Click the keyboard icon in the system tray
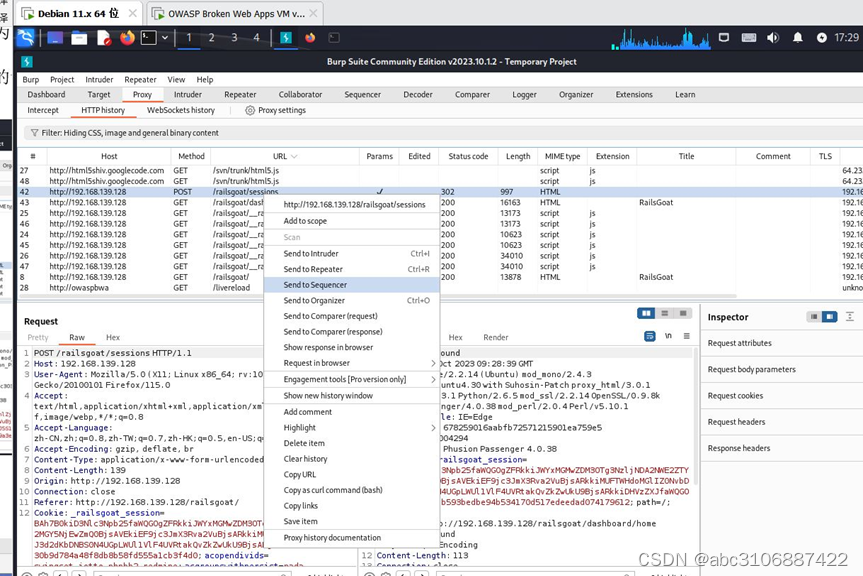 749,37
